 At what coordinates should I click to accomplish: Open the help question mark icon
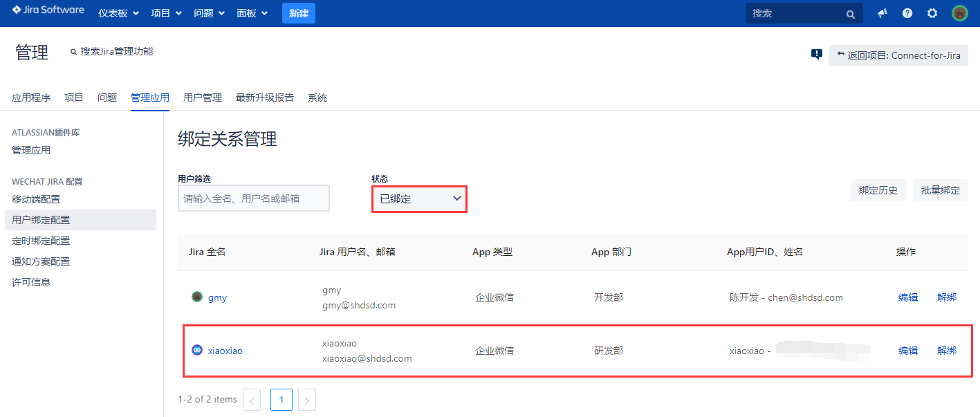click(907, 13)
